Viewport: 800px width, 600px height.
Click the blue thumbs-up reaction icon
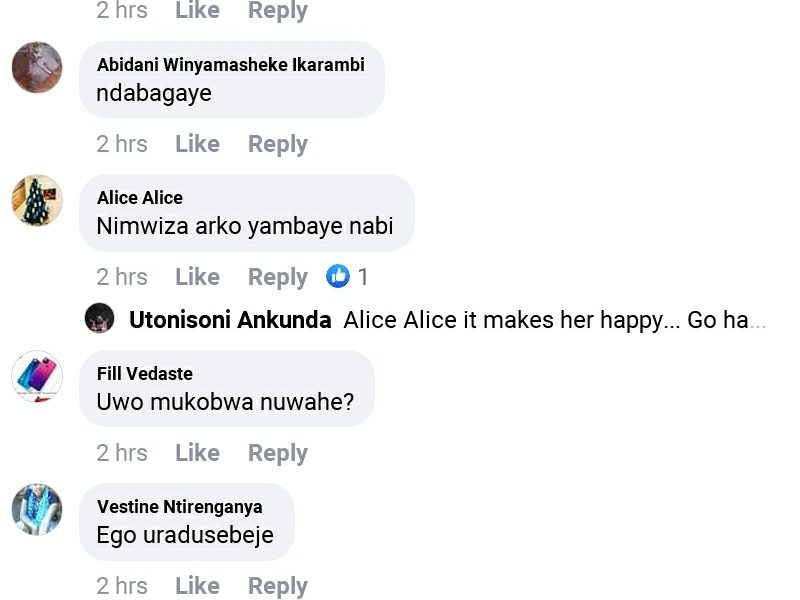pyautogui.click(x=339, y=277)
